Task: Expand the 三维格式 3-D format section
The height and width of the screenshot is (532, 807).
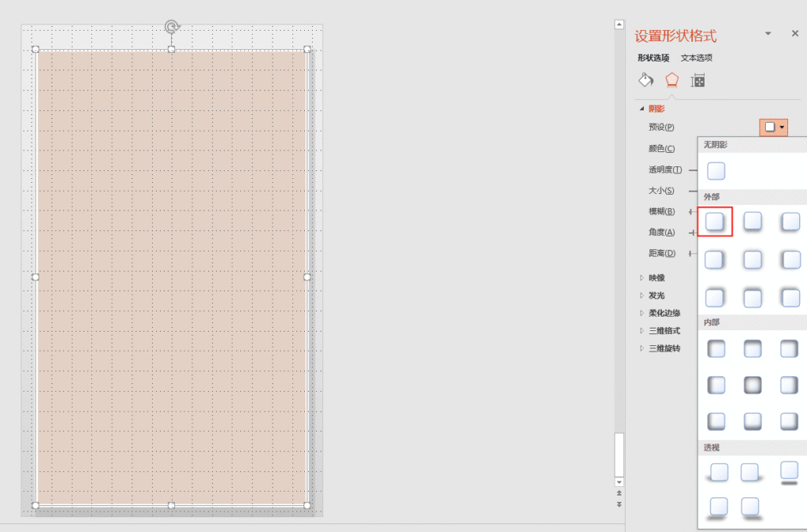Action: coord(664,331)
